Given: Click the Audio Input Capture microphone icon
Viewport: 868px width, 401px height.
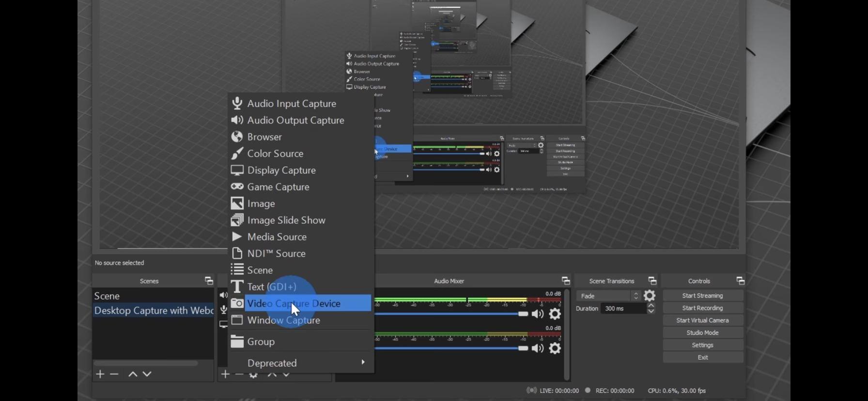Looking at the screenshot, I should (x=237, y=103).
